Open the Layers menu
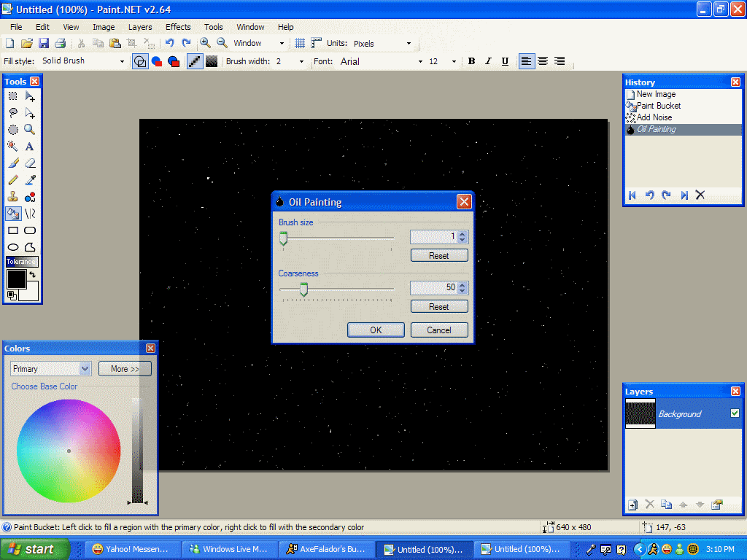This screenshot has height=560, width=747. click(140, 27)
